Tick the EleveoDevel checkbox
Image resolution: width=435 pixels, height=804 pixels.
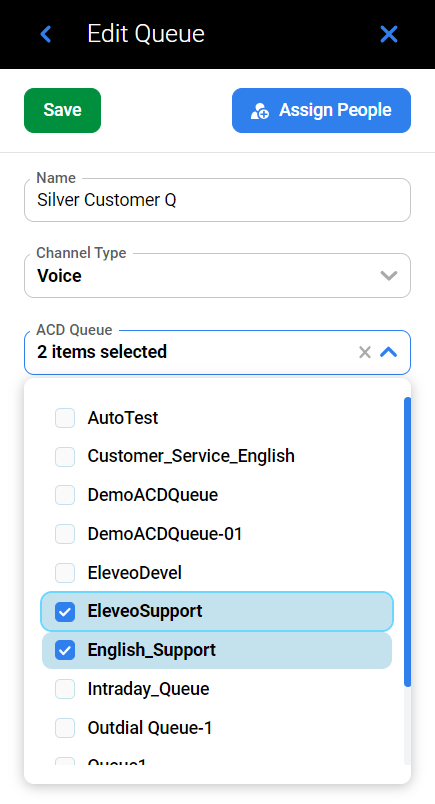(x=65, y=573)
